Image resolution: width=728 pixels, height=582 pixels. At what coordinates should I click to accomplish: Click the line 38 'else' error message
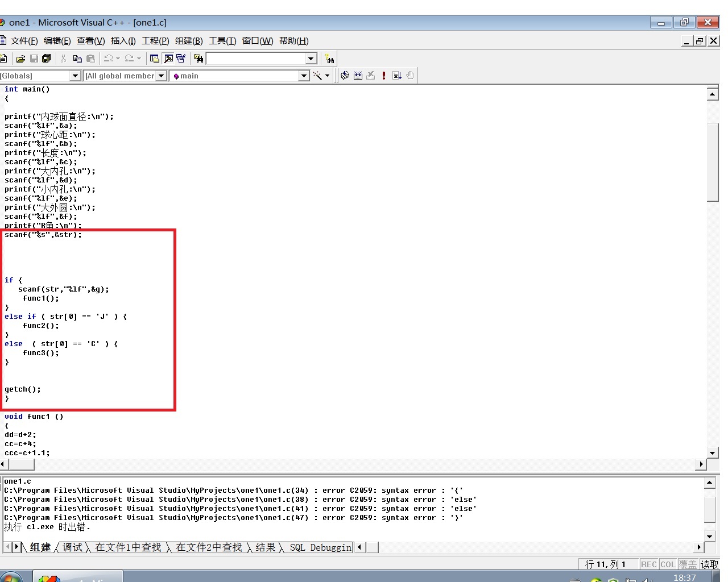pos(241,500)
